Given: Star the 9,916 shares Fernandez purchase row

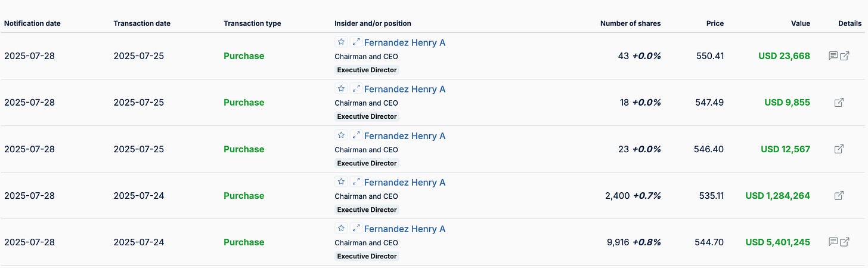Looking at the screenshot, I should coord(341,229).
